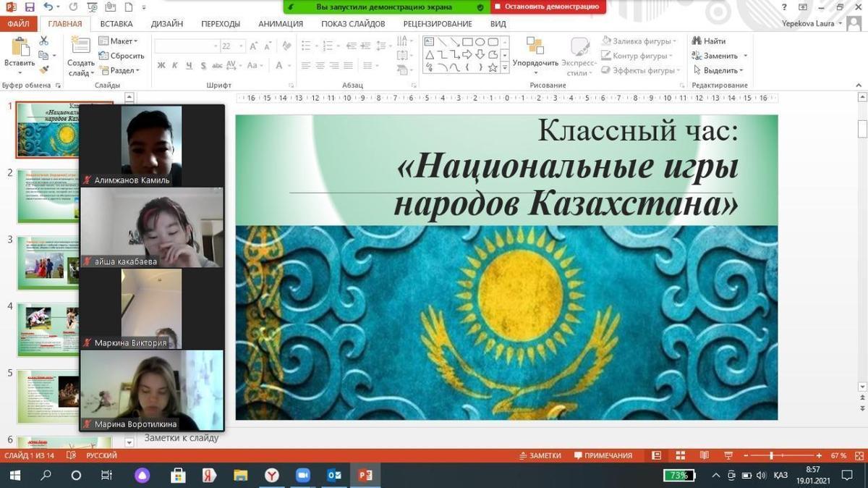Click the Сбросить reset button

(x=122, y=56)
